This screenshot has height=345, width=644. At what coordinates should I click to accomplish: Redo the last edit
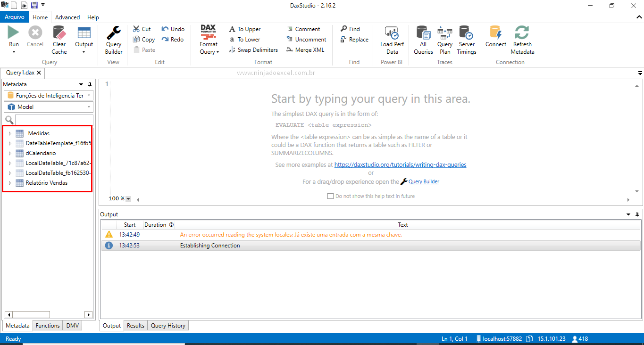(x=173, y=40)
